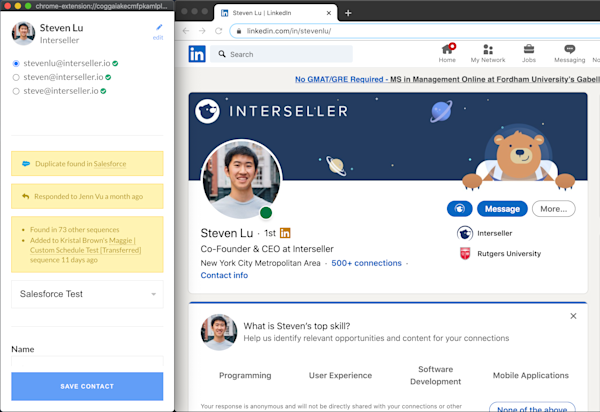
Task: Click the reply arrow icon in responded notice
Action: (25, 196)
